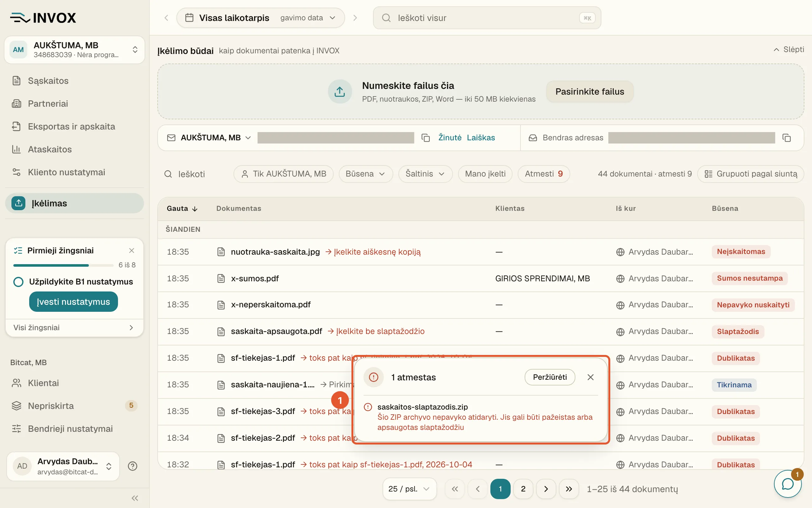
Task: Click the help question mark icon
Action: pyautogui.click(x=133, y=466)
